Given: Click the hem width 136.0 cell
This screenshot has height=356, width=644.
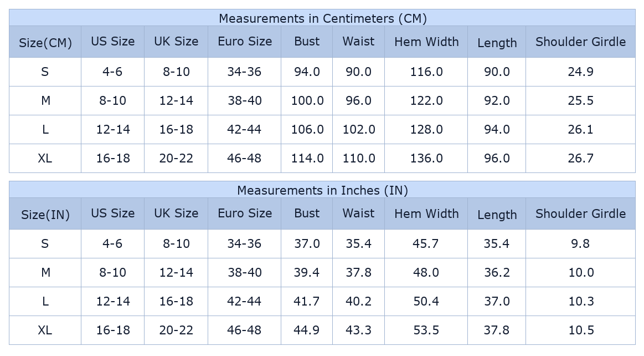Looking at the screenshot, I should [x=426, y=159].
